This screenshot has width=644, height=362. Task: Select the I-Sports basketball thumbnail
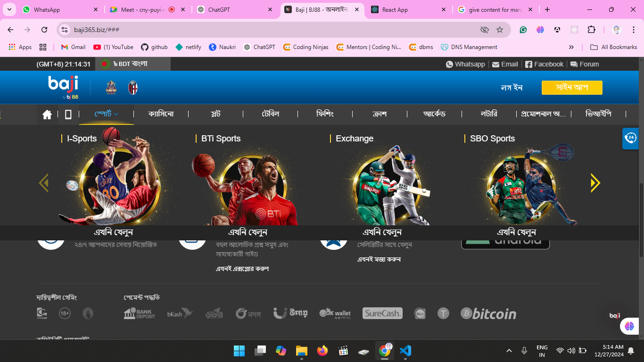click(x=113, y=177)
